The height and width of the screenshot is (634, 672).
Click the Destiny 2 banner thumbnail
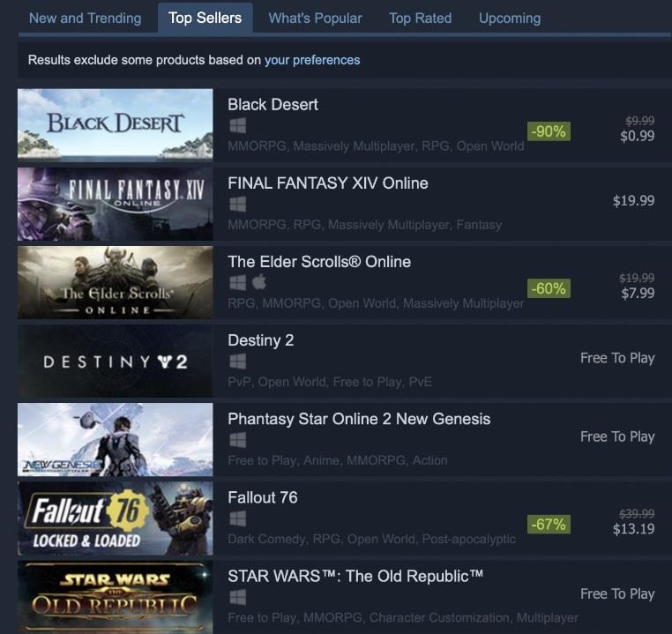(116, 362)
